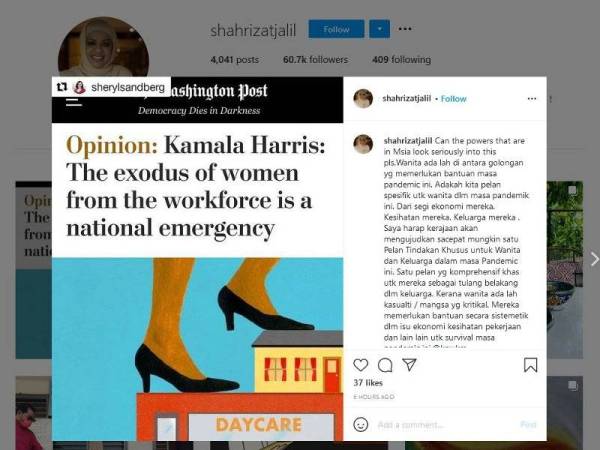View the 37 likes list
600x450 pixels.
click(x=368, y=383)
